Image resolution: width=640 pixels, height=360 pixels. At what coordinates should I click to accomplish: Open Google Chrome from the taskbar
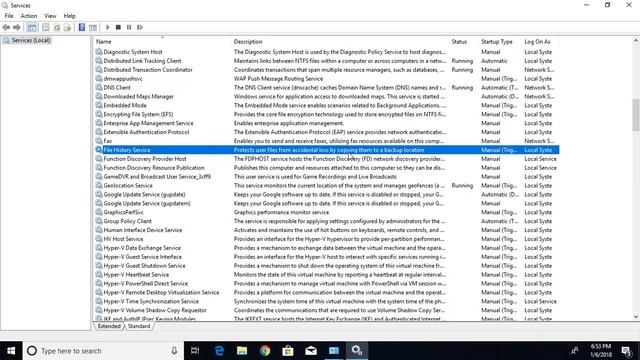point(265,351)
